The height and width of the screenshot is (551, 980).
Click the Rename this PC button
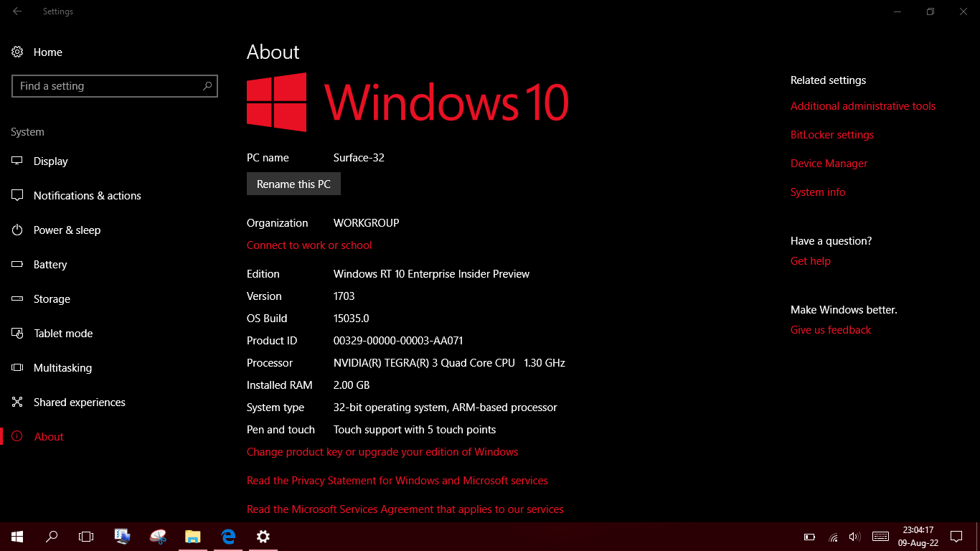(x=293, y=184)
